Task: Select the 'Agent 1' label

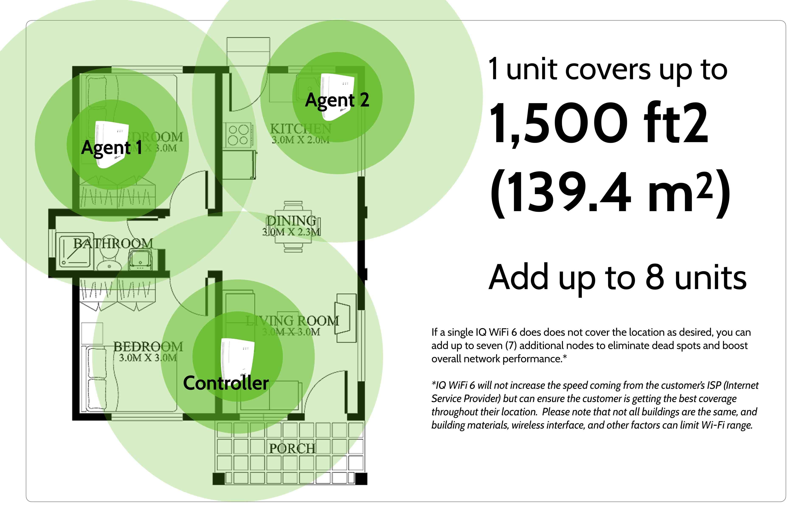Action: 112,148
